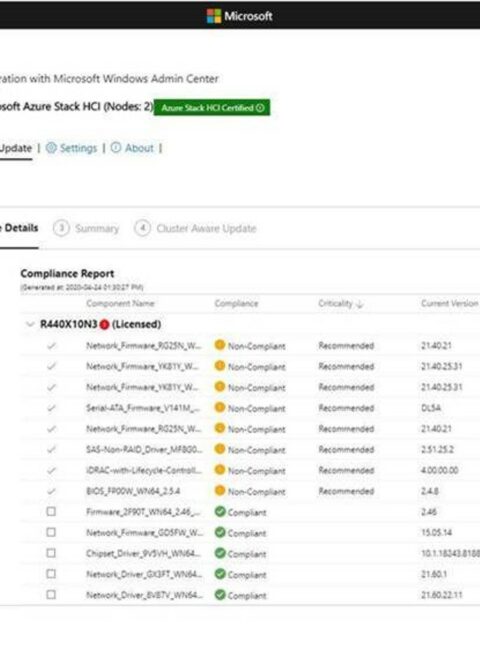Viewport: 480px width, 650px height.
Task: Check Network_Firmware_GD5FW row checkbox
Action: pos(51,532)
